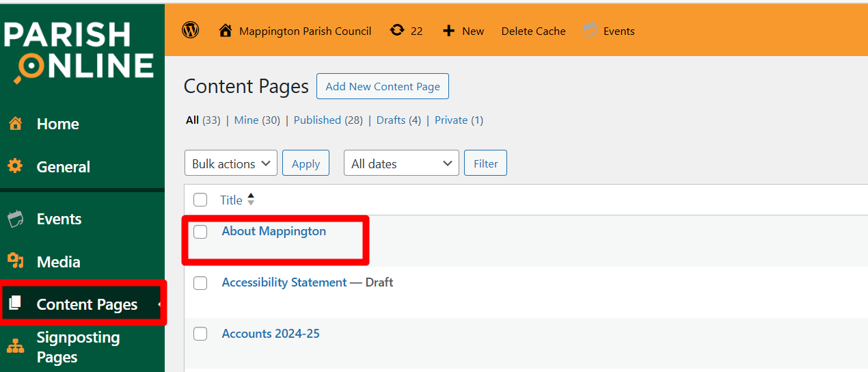Open the updates icon showing 22
868x372 pixels.
[397, 31]
